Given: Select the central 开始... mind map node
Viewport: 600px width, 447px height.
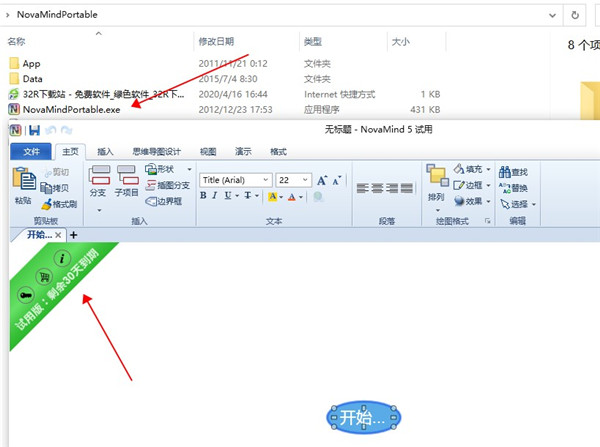Looking at the screenshot, I should [363, 417].
